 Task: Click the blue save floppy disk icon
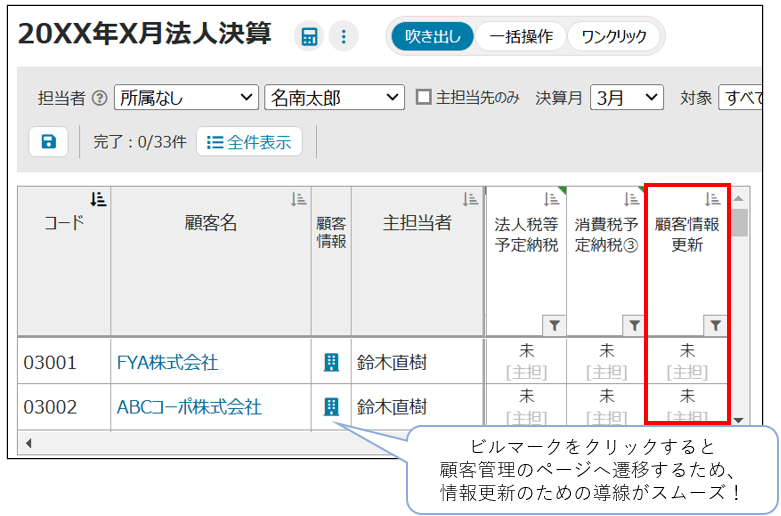point(48,142)
